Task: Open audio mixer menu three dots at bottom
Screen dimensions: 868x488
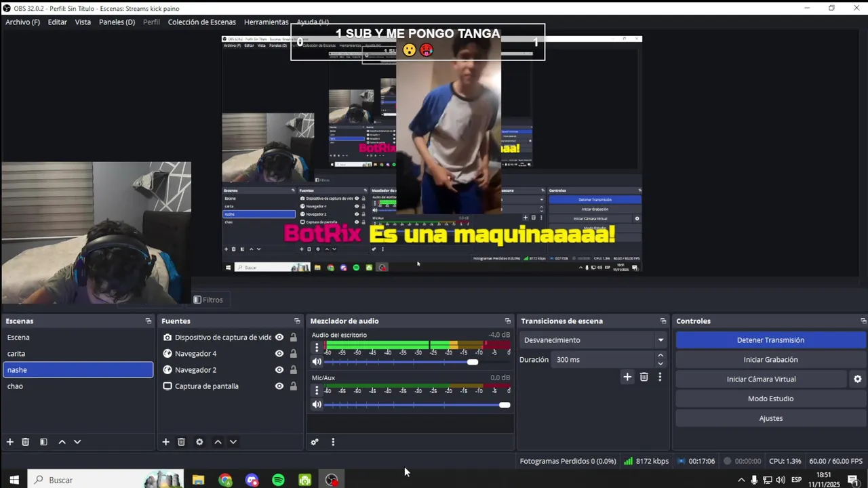Action: [333, 442]
